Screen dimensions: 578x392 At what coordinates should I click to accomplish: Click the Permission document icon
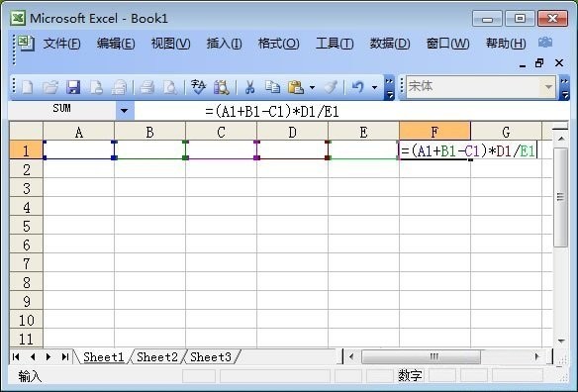coord(96,87)
